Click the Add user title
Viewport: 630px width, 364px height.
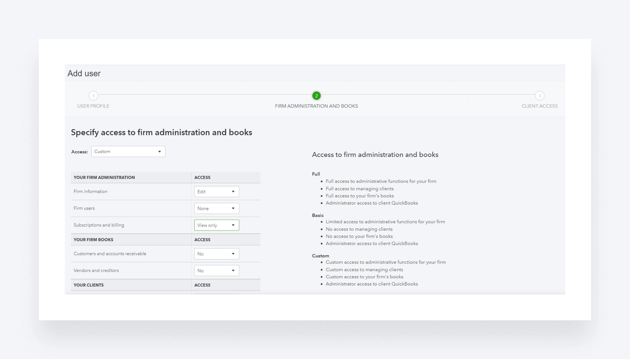click(x=84, y=73)
